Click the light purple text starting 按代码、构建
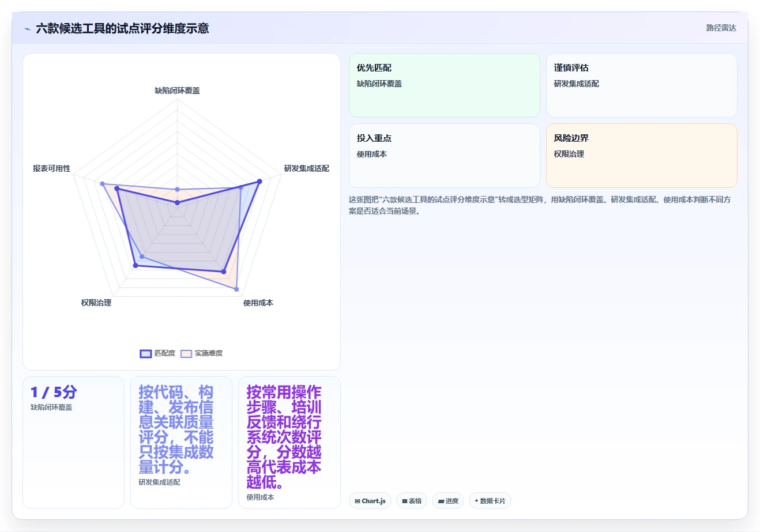760x532 pixels. point(176,430)
